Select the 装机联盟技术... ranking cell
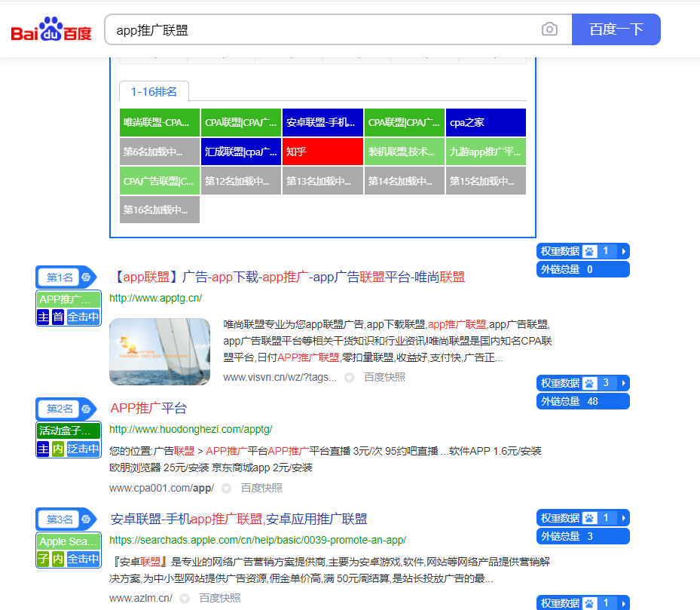 (x=405, y=152)
